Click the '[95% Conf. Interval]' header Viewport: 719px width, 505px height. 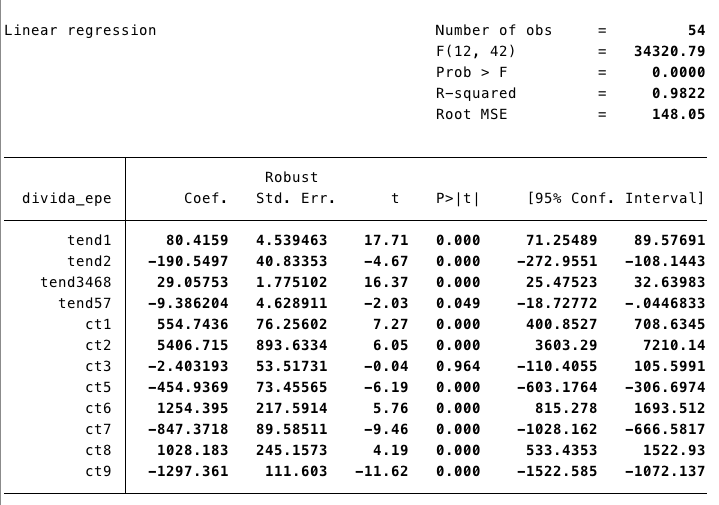coord(616,198)
